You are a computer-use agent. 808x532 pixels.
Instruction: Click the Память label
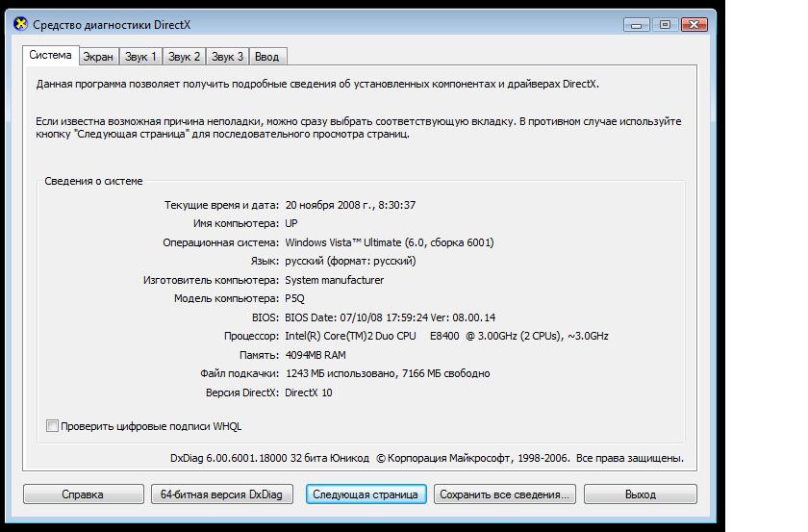click(259, 355)
